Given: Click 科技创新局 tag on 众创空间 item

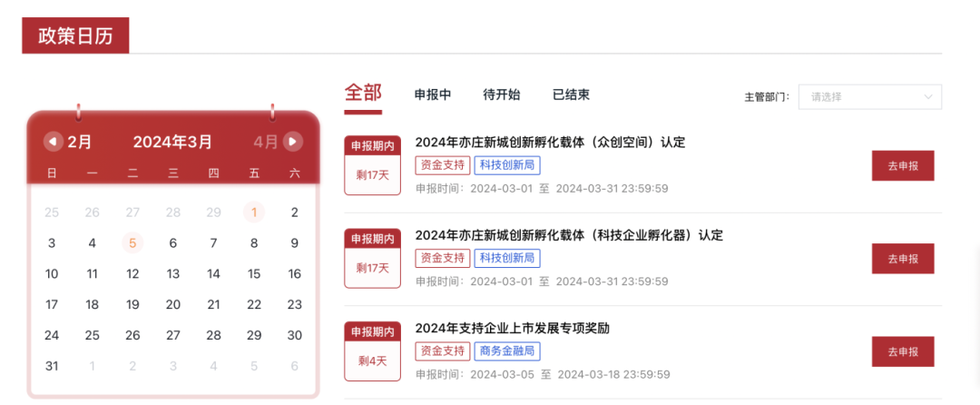Looking at the screenshot, I should [507, 165].
